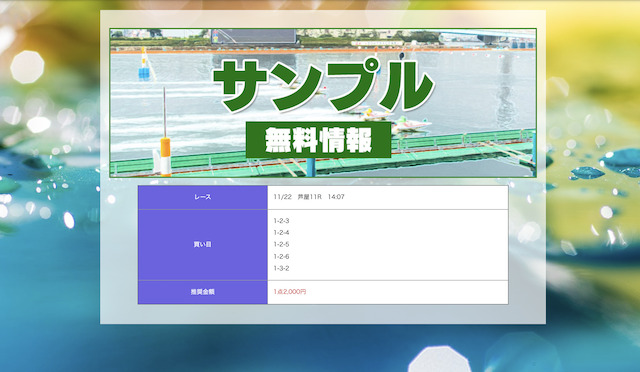This screenshot has height=372, width=640.
Task: Click the scoreboard at top of the banner
Action: coord(253,36)
